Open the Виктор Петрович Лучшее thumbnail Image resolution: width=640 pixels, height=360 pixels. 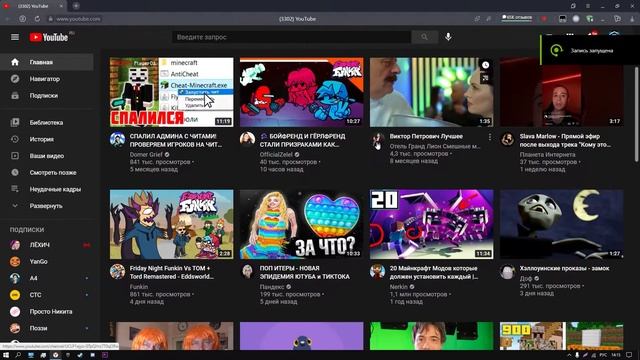(x=431, y=92)
